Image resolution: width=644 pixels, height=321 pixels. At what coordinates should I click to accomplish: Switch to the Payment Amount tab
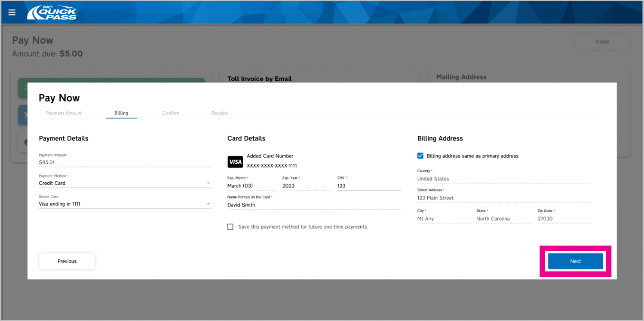[x=64, y=113]
